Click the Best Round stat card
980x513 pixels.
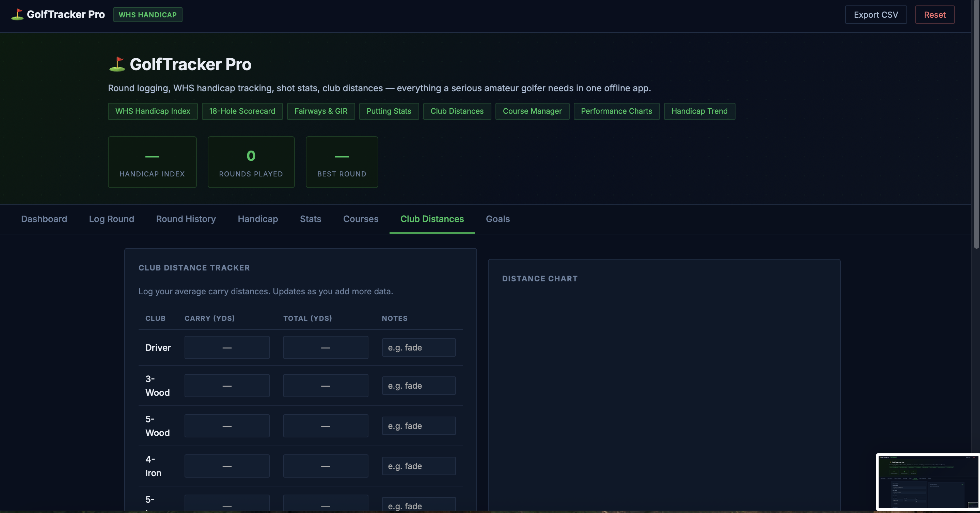coord(342,162)
